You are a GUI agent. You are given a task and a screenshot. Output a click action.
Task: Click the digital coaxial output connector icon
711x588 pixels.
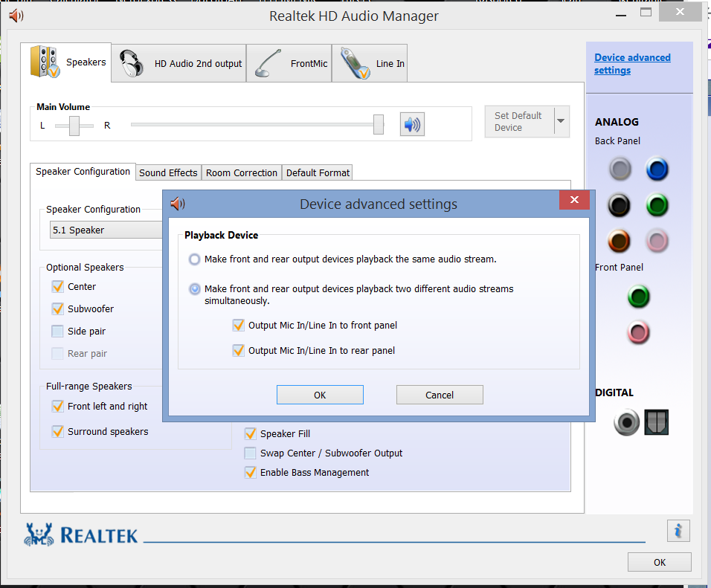click(x=627, y=422)
